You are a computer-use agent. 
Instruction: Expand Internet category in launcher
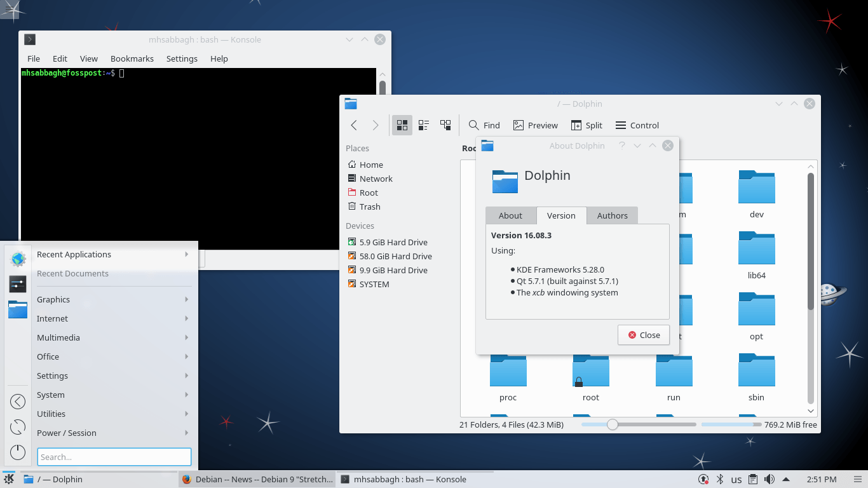113,318
